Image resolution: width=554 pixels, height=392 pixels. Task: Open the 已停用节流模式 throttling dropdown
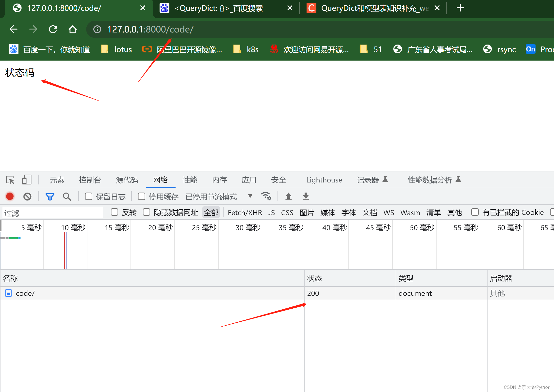coord(219,196)
